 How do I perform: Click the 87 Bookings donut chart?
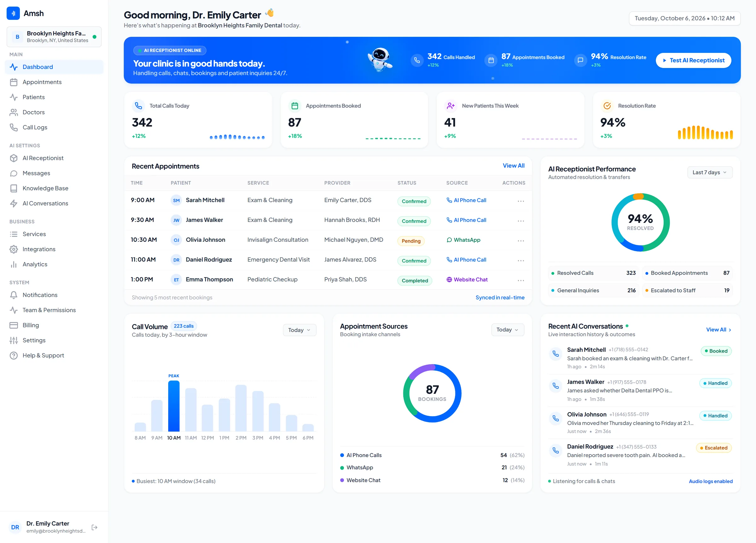click(x=432, y=393)
